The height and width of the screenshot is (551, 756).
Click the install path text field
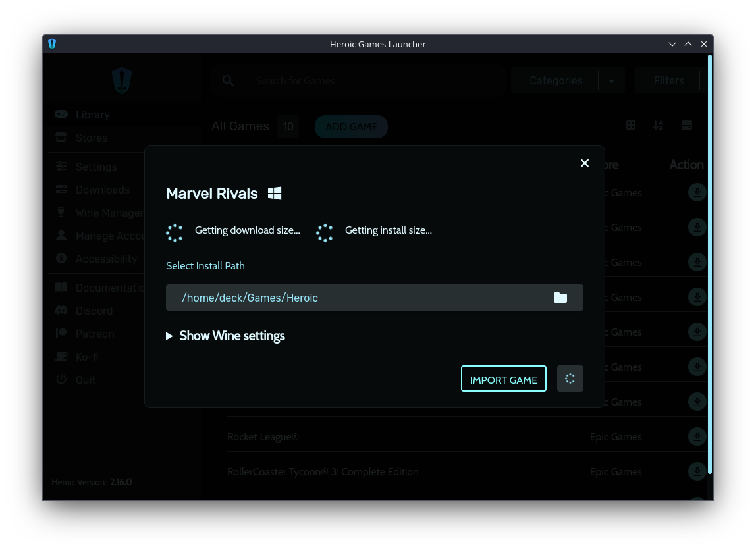[x=375, y=298]
